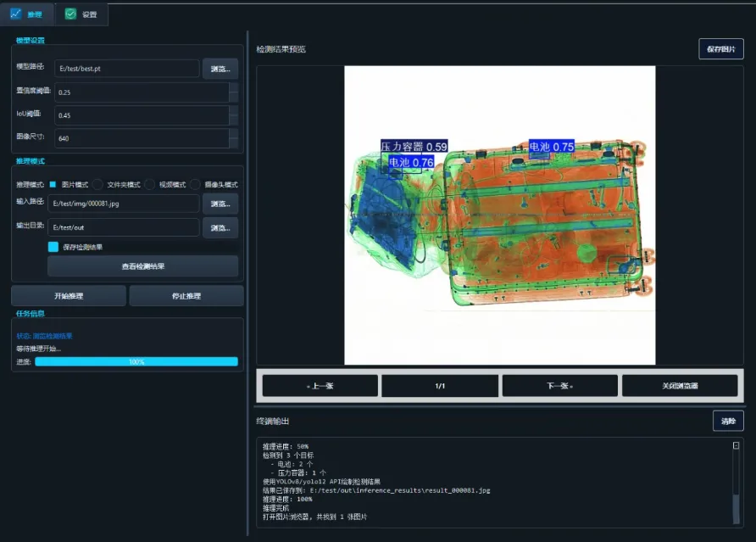
Task: Decrease the IoU阈值 with its down arrow
Action: pos(233,120)
